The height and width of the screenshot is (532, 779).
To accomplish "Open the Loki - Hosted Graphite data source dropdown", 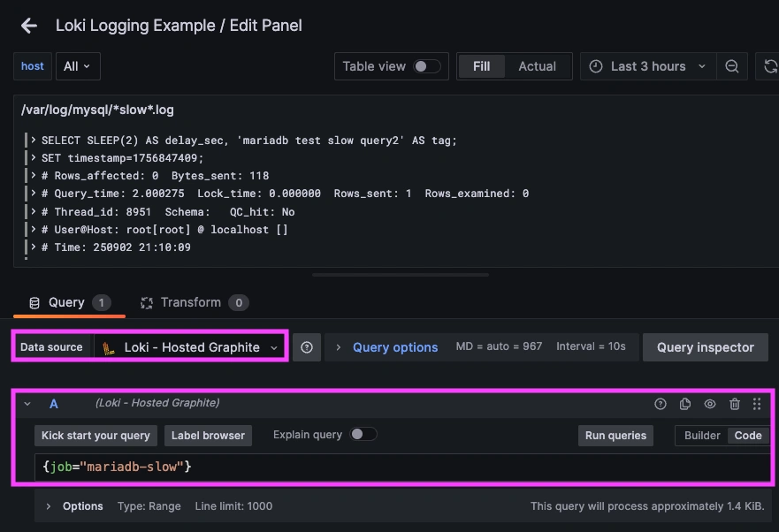I will (x=190, y=347).
